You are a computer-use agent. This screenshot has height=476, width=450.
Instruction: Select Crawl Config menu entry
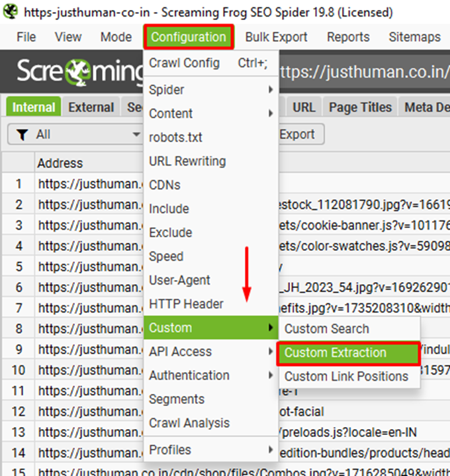211,63
